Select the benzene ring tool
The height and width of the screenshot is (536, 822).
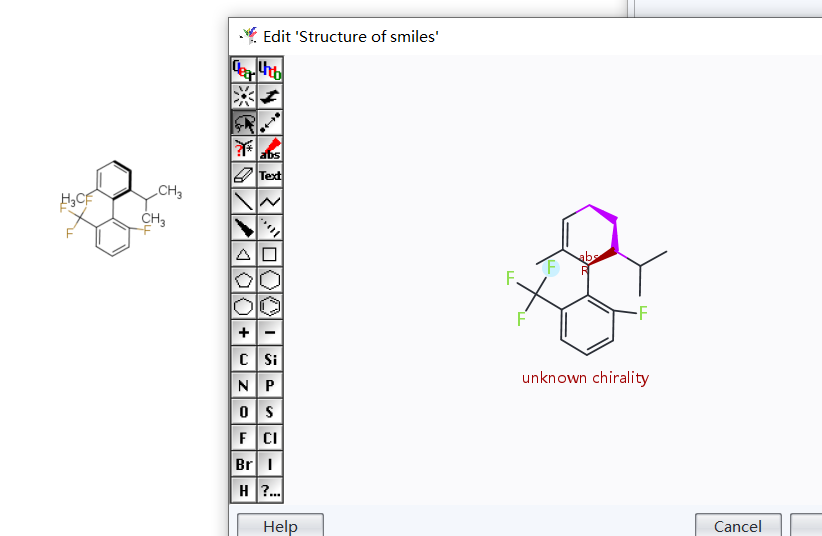[270, 306]
